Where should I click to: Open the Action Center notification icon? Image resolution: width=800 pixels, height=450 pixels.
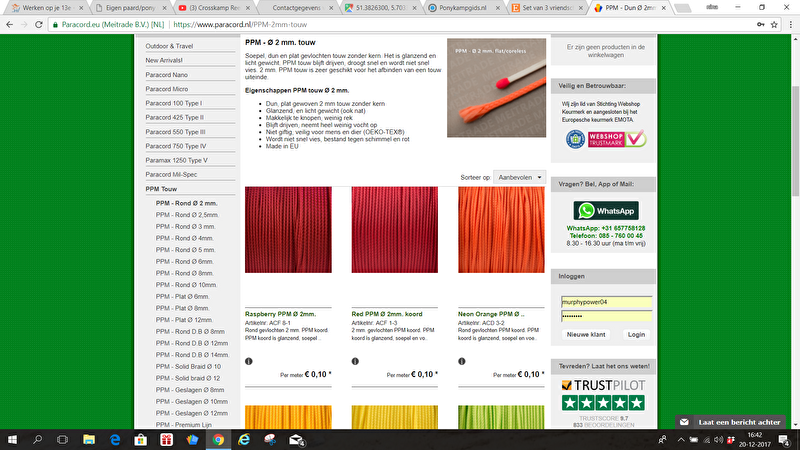click(x=785, y=440)
